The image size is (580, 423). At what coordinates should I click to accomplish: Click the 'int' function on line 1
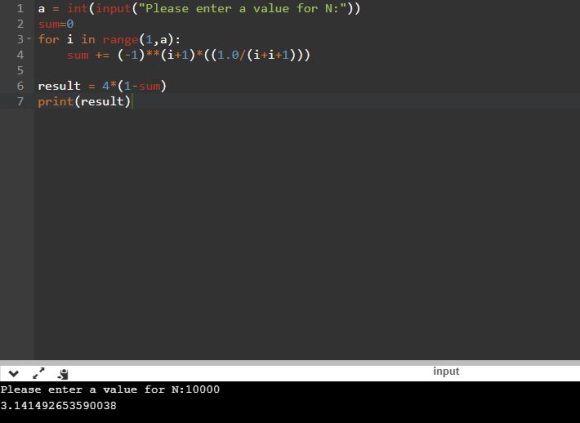pyautogui.click(x=77, y=8)
